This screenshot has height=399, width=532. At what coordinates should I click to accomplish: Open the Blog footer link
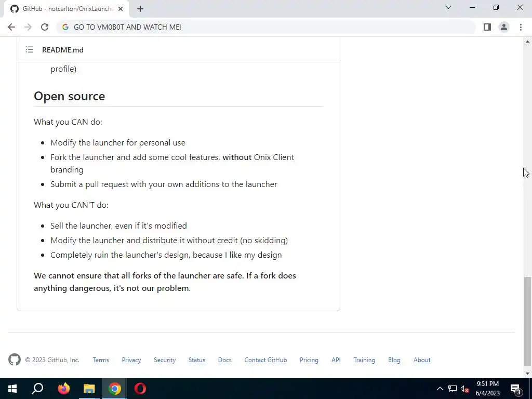(394, 360)
